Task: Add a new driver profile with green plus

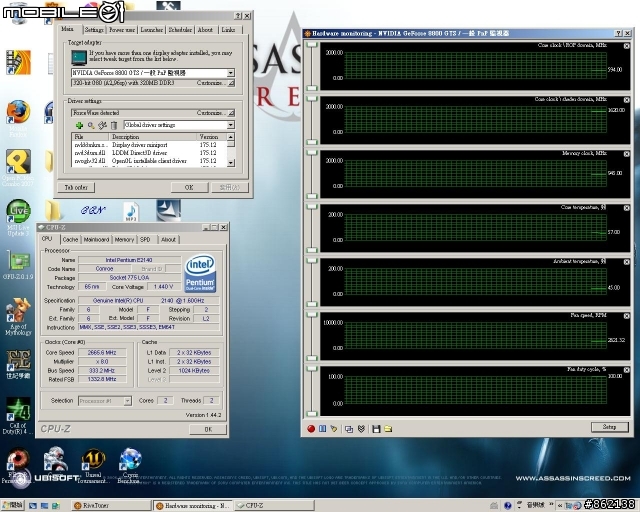Action: point(80,125)
